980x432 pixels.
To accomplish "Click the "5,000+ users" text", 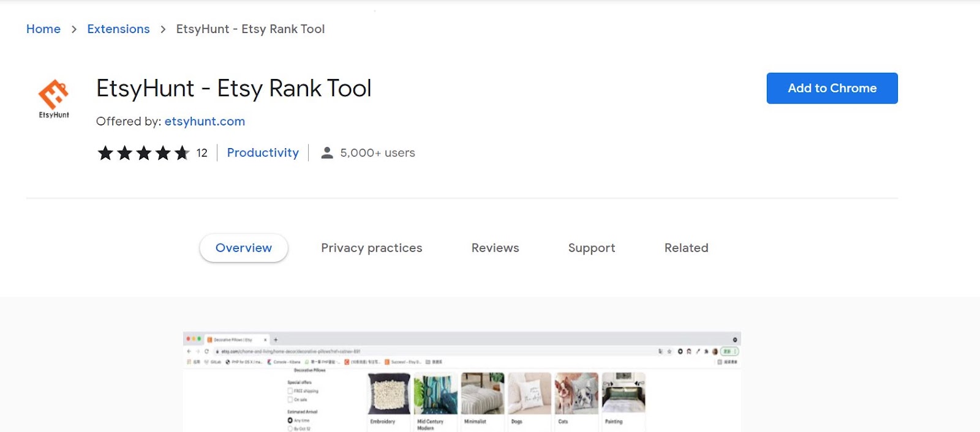I will (x=377, y=153).
